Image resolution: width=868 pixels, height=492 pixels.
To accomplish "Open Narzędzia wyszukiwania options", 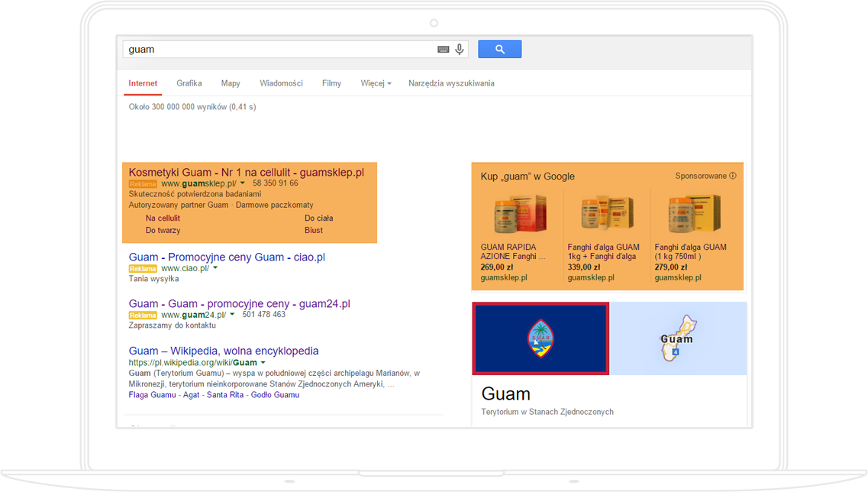I will 451,83.
